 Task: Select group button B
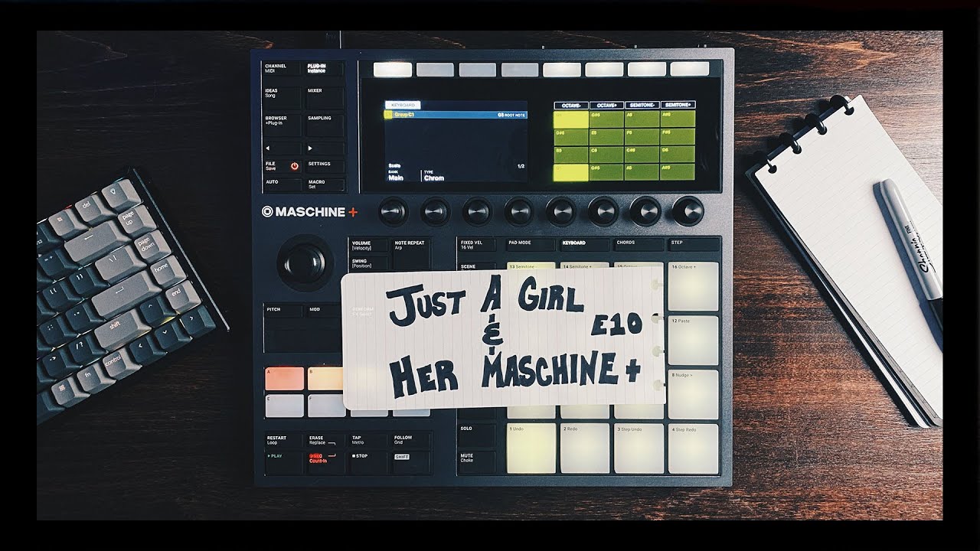click(325, 379)
